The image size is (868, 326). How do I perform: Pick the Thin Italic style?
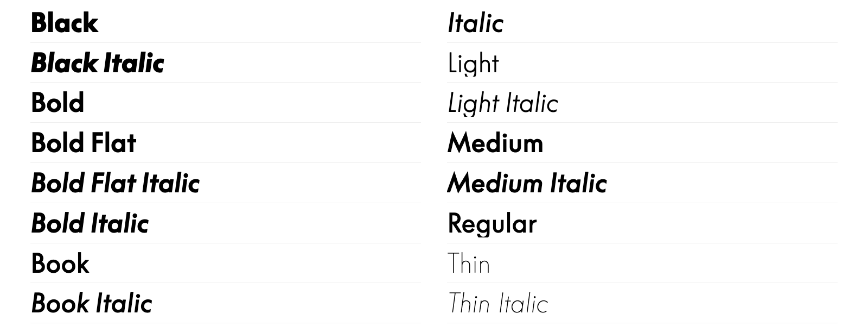[498, 303]
